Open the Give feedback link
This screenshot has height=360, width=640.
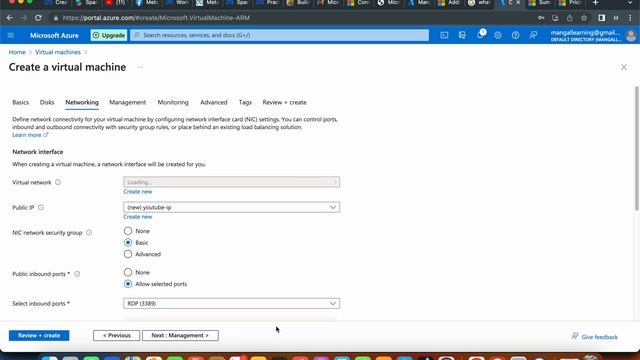coord(595,337)
